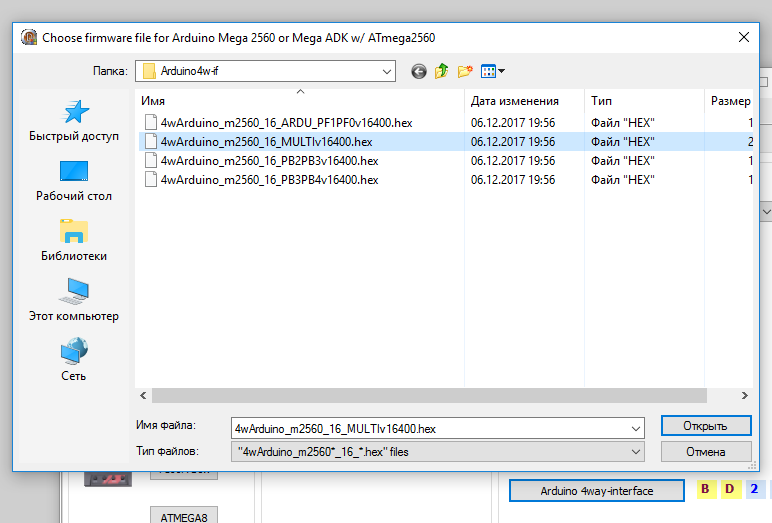Select Этот компьютер in the sidebar

74,301
